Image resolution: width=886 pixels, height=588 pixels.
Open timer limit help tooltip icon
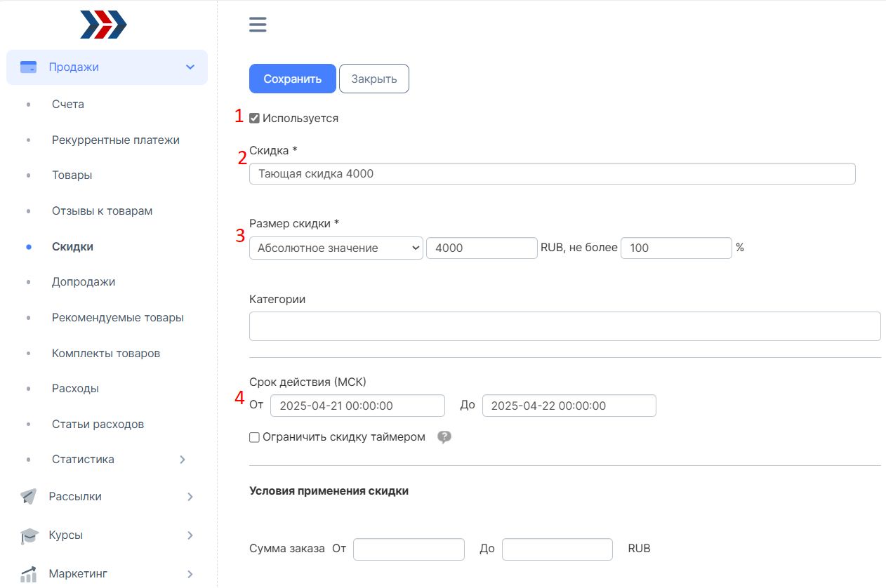(444, 437)
